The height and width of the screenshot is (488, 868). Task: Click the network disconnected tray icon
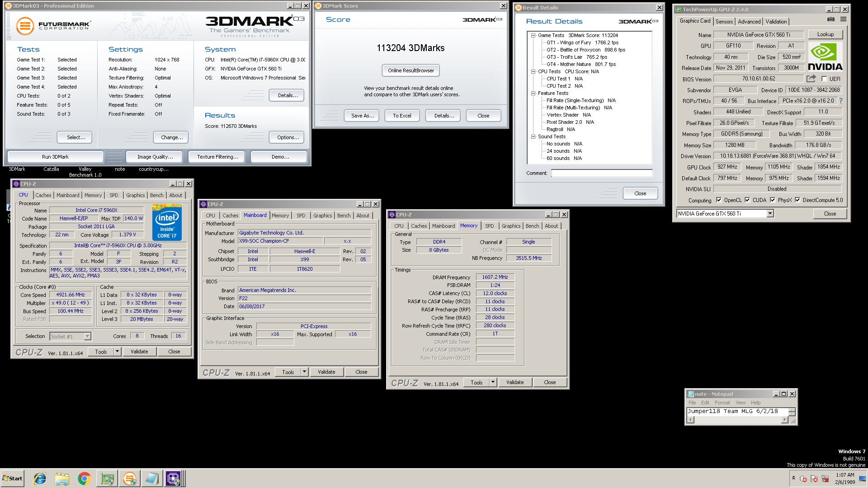[825, 479]
